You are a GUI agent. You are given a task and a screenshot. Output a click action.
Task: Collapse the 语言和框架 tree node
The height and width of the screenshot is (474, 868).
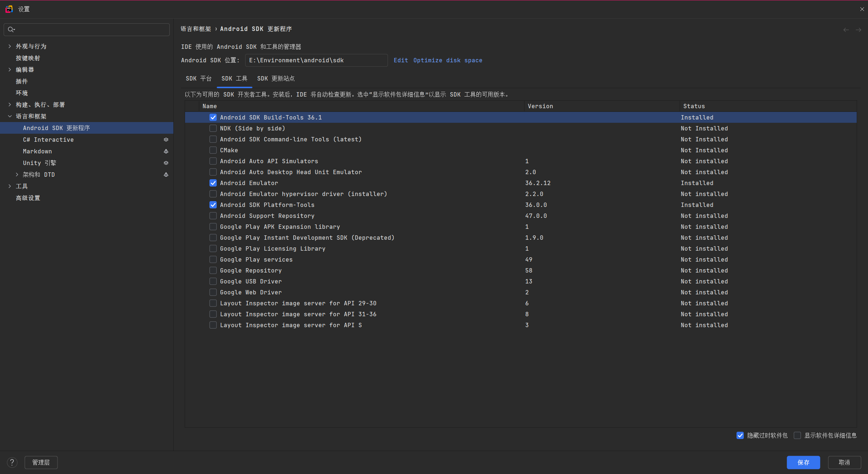pyautogui.click(x=10, y=116)
